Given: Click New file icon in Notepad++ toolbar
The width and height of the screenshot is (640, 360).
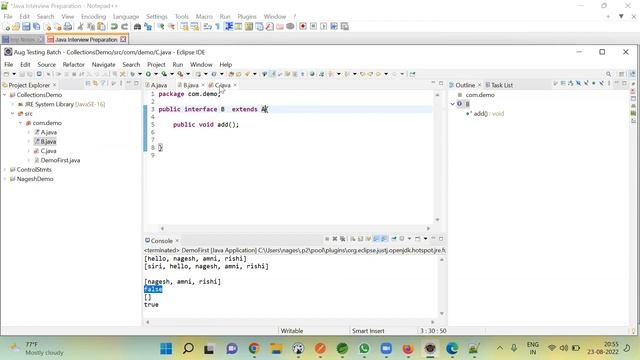Looking at the screenshot, I should coord(6,27).
